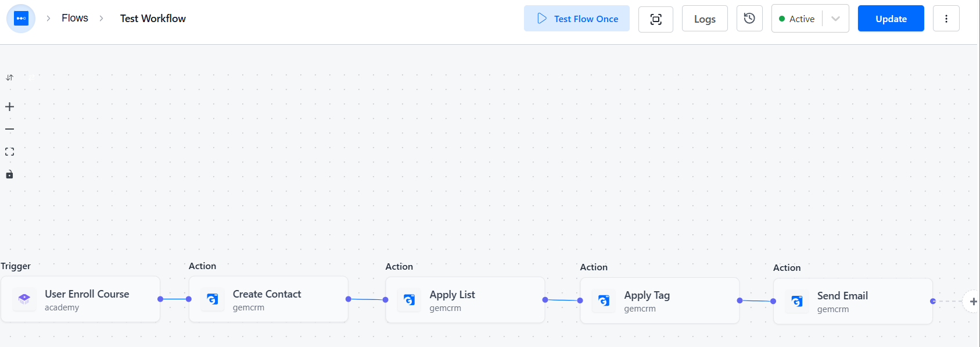
Task: Click the Action label above Apply List
Action: click(399, 266)
